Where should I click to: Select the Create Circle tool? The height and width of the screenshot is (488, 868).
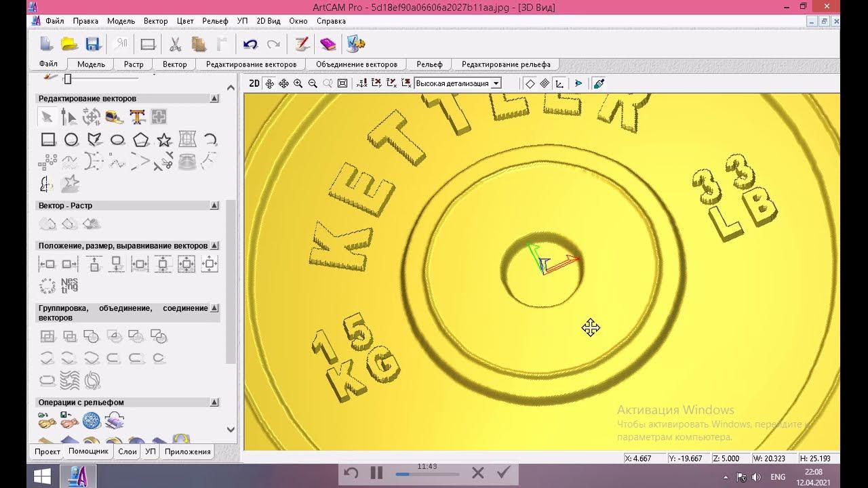(x=71, y=140)
